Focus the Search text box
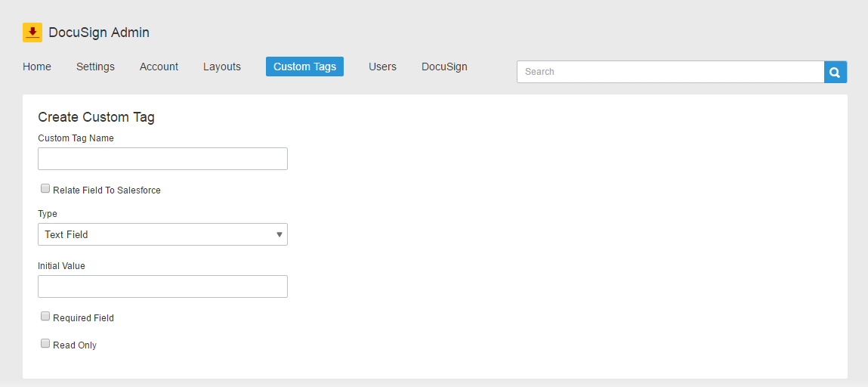The width and height of the screenshot is (868, 387). click(670, 72)
